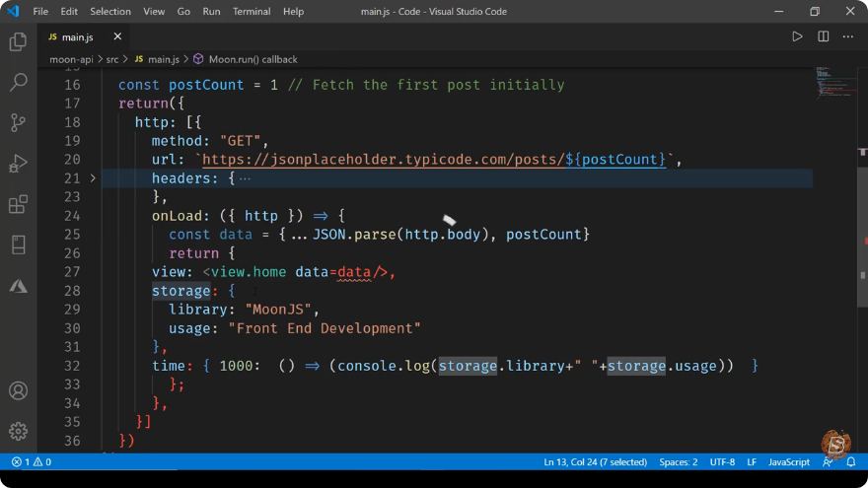Image resolution: width=868 pixels, height=488 pixels.
Task: Click "Front End Development" string
Action: 325,328
